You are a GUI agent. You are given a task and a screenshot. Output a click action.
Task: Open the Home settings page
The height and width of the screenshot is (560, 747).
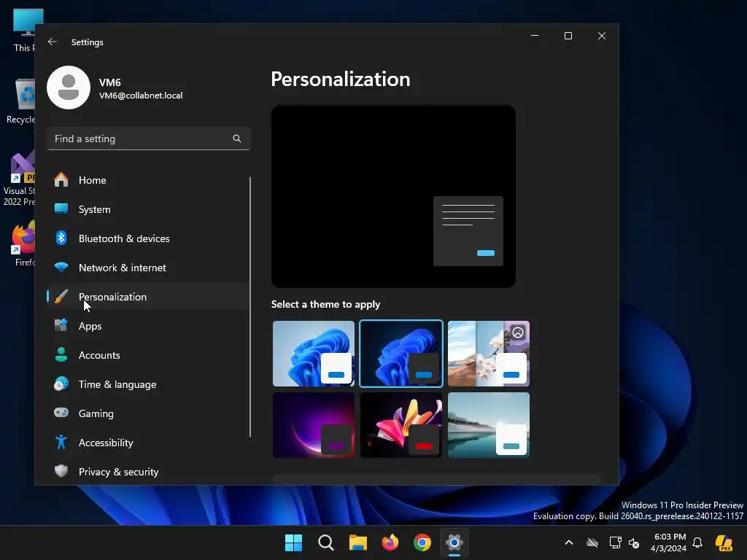(147, 180)
